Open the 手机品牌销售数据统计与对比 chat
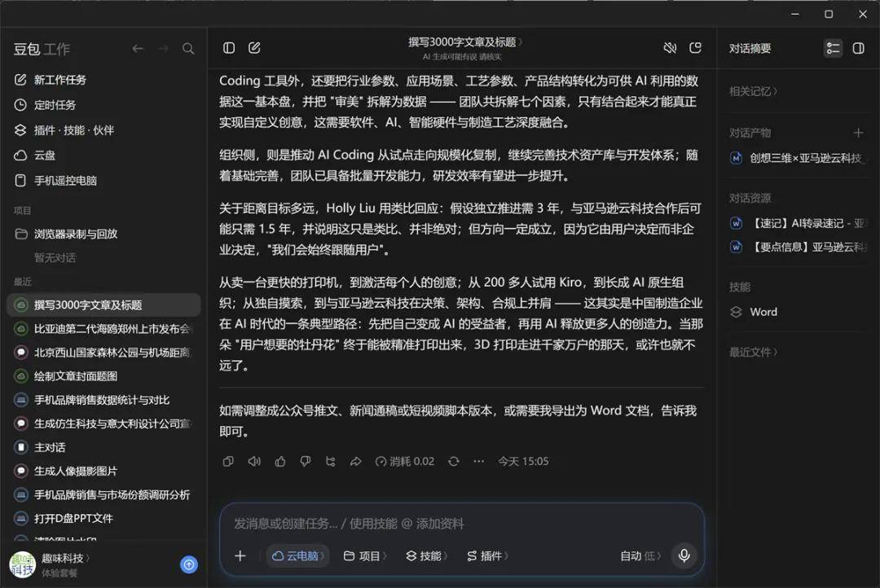Image resolution: width=880 pixels, height=588 pixels. click(x=103, y=400)
